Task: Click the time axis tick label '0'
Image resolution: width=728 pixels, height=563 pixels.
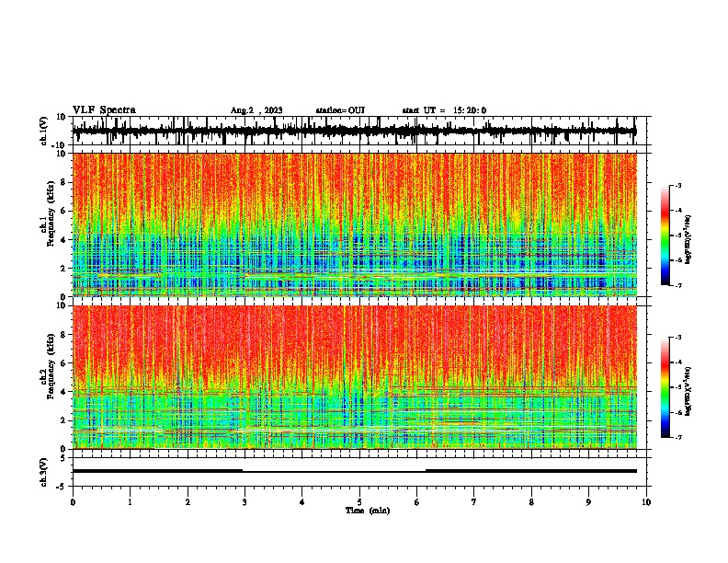Action: pos(73,502)
